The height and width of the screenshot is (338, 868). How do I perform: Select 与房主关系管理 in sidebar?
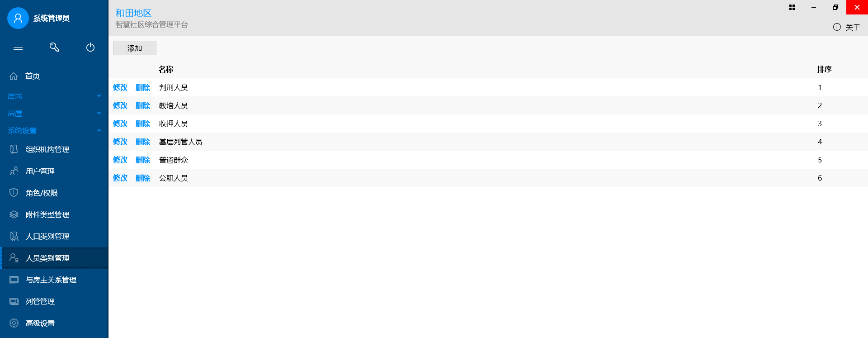point(51,280)
